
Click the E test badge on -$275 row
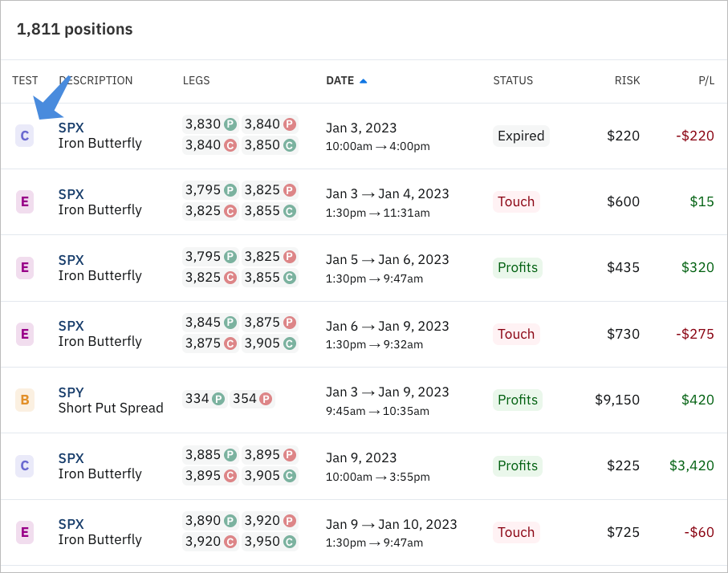(x=25, y=334)
